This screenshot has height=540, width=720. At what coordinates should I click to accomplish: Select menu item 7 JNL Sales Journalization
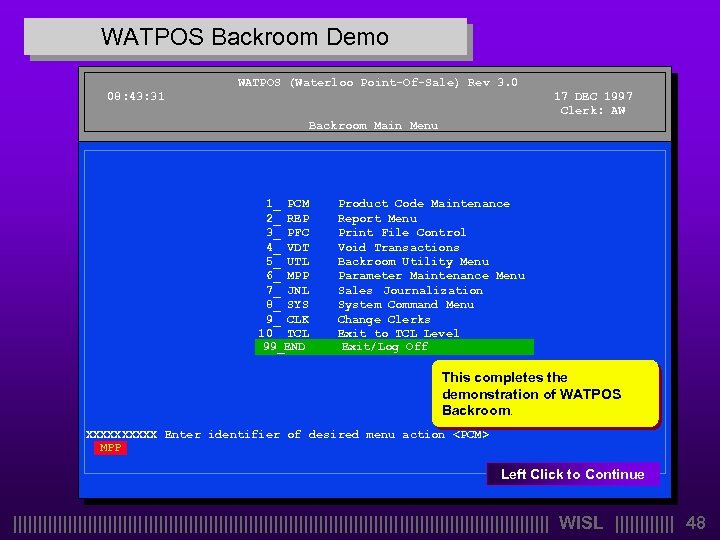tap(374, 291)
